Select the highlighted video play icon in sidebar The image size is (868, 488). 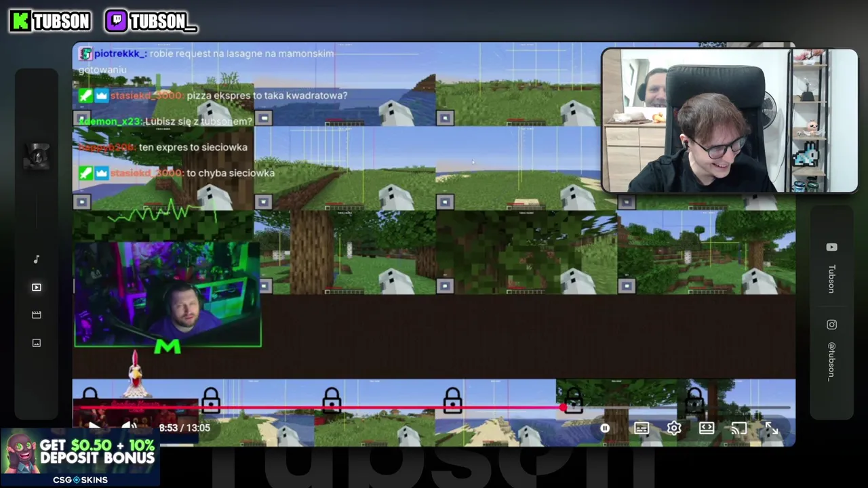(x=37, y=287)
